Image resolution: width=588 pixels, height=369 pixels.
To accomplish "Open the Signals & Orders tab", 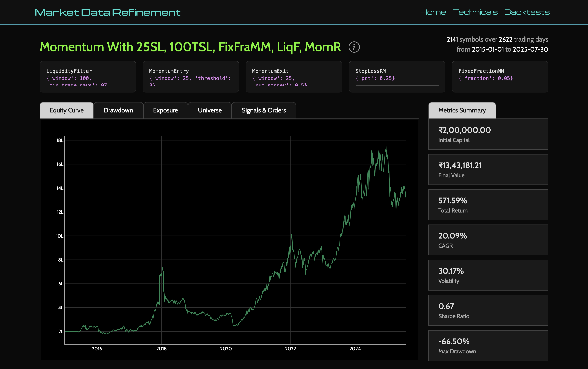I will tap(264, 110).
